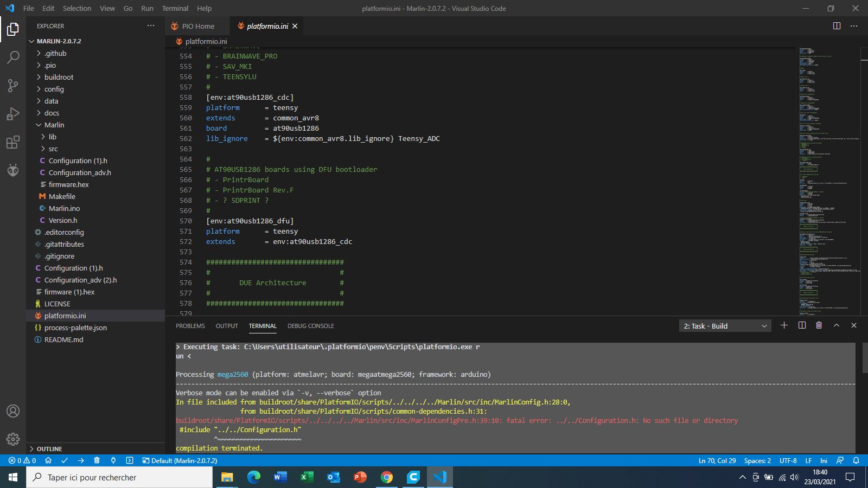Click the Default (Marlin-2.0.7.2) environment switcher
Image resolution: width=868 pixels, height=488 pixels.
click(180, 460)
